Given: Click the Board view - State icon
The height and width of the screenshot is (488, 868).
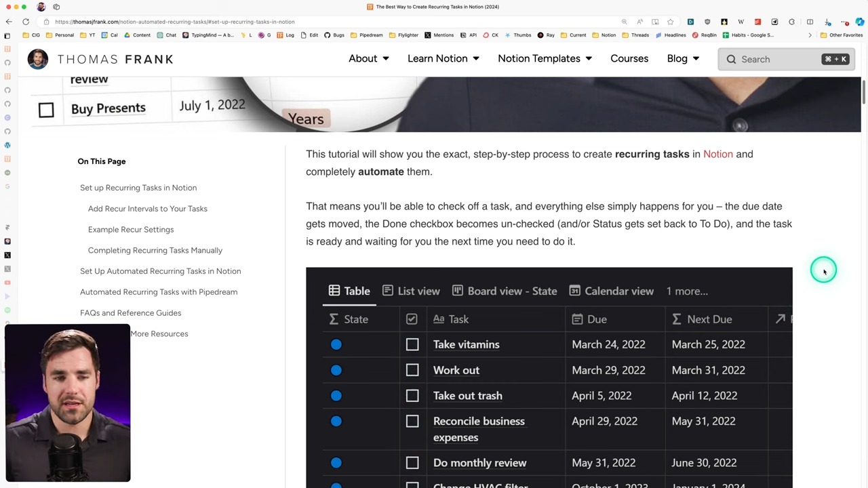Looking at the screenshot, I should (458, 291).
